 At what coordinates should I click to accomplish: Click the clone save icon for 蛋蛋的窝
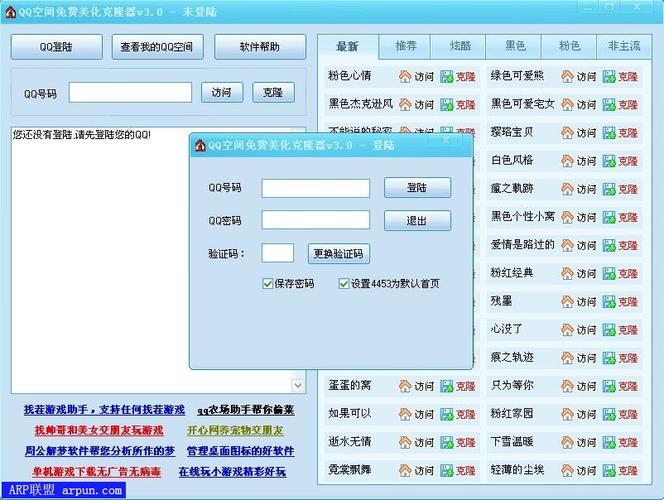coord(447,385)
